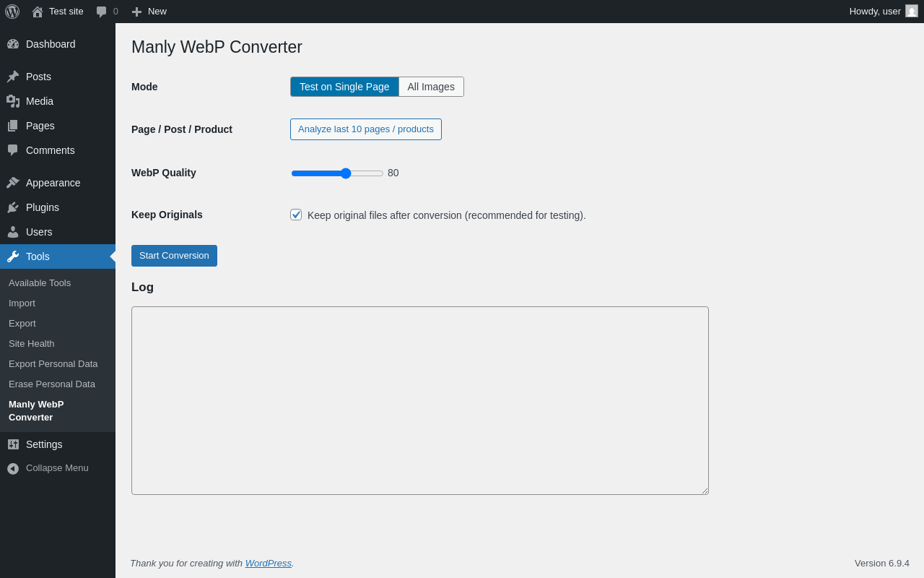924x578 pixels.
Task: Click the user avatar in top bar
Action: 912,11
